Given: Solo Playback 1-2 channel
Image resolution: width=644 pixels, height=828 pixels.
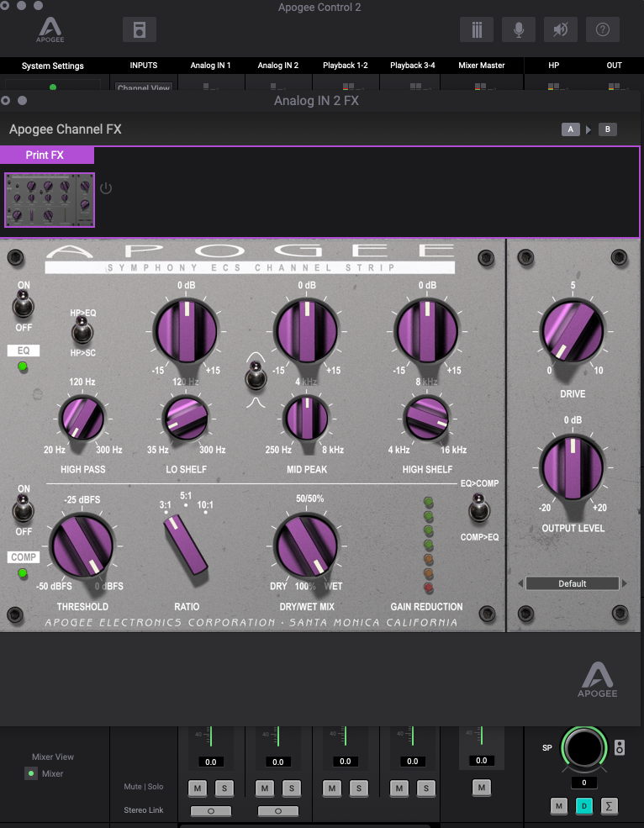Looking at the screenshot, I should pyautogui.click(x=359, y=788).
